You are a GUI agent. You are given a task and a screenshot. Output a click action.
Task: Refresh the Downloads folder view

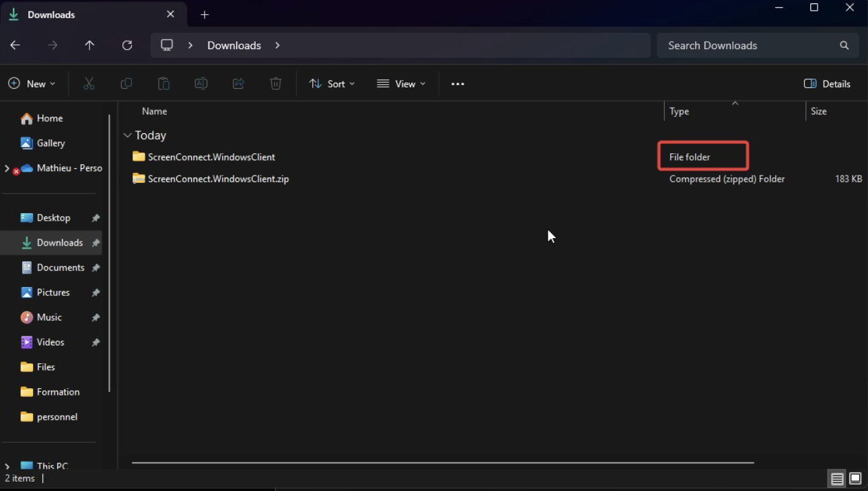[127, 45]
